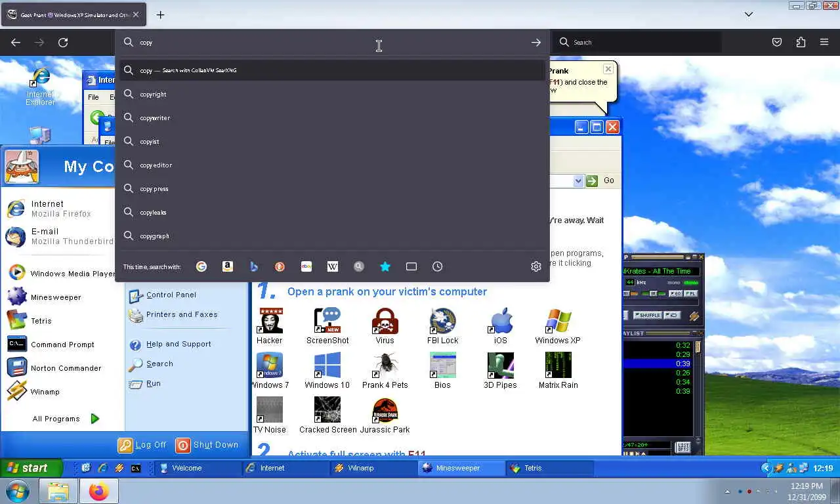Select Norton Commander in Start menu

tap(66, 368)
